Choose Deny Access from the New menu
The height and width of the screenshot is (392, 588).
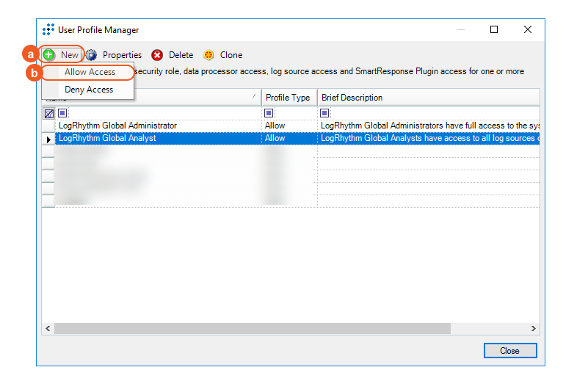(89, 90)
